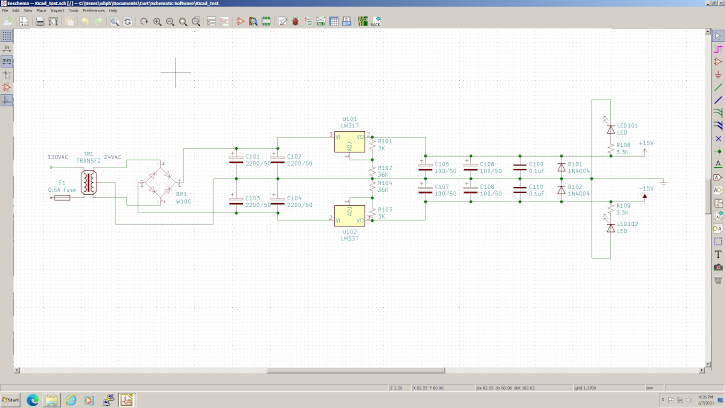This screenshot has width=725, height=408.
Task: Toggle showing hidden pins
Action: 7,87
